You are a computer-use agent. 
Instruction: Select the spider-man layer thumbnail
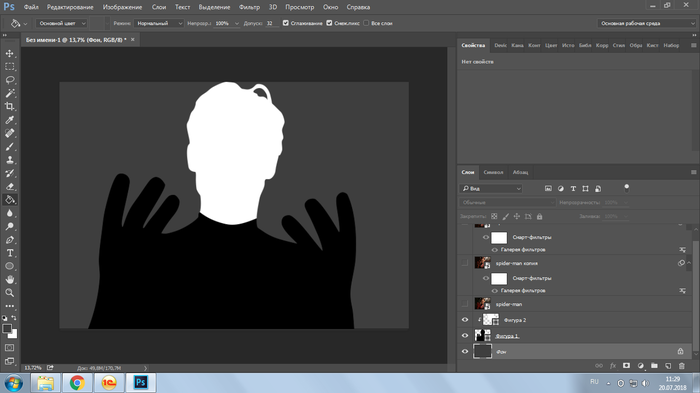point(482,304)
